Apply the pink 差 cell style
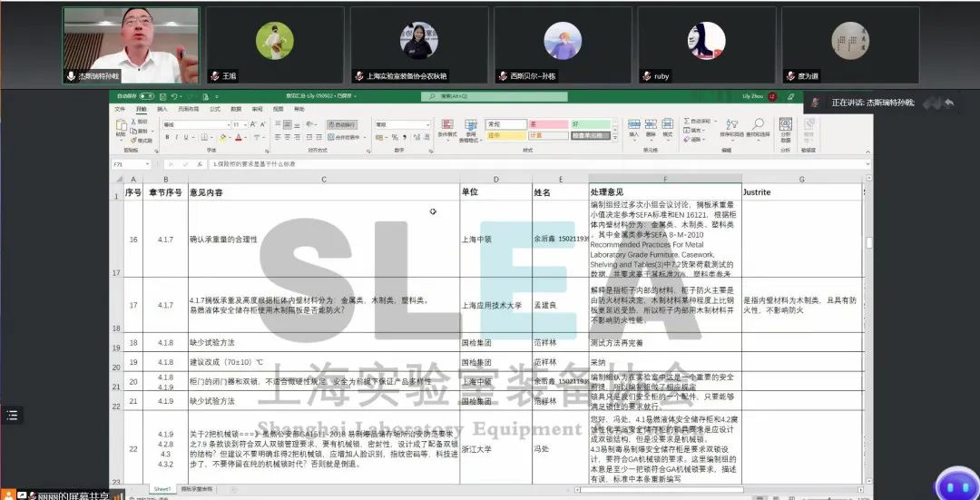 tap(548, 124)
